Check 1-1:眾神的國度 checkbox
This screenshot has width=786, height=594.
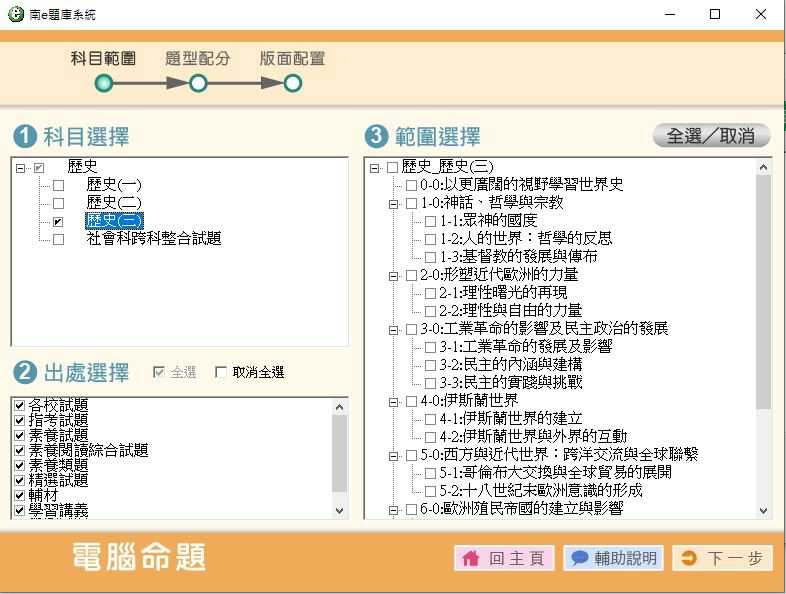(x=430, y=221)
